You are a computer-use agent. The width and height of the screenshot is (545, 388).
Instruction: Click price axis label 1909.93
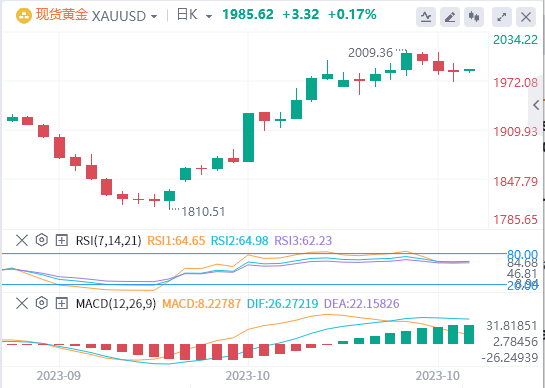point(515,132)
